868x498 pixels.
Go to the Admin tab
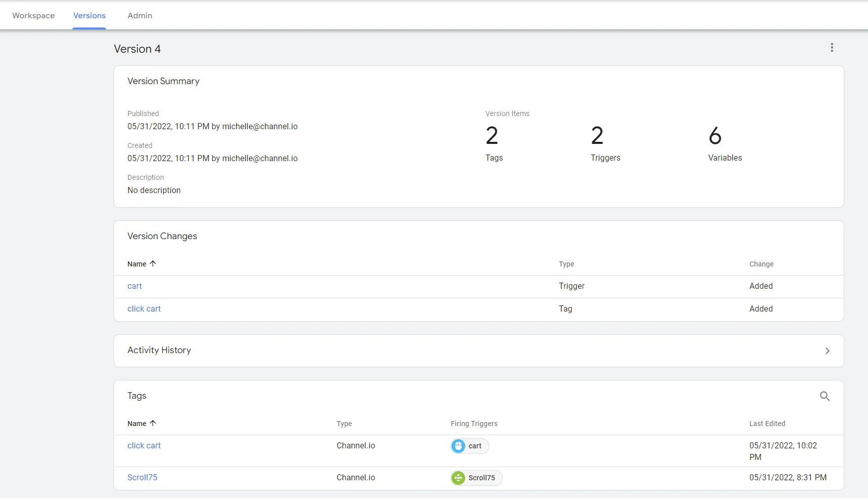[x=140, y=16]
